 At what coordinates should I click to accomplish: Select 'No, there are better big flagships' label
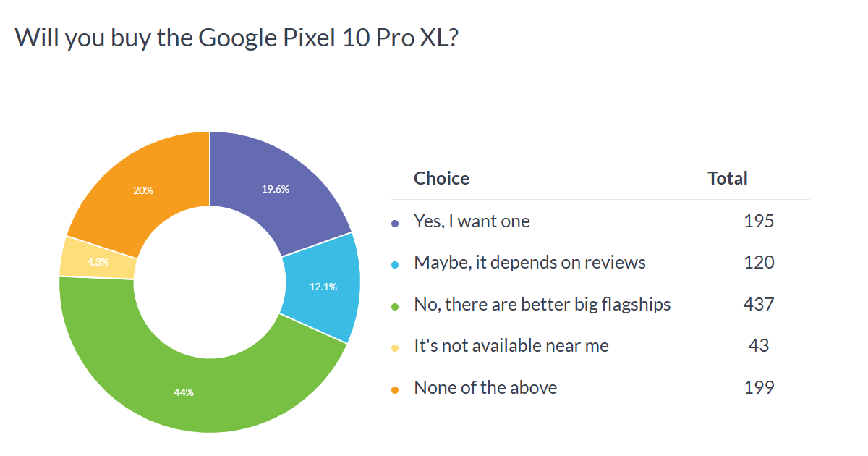(x=542, y=305)
